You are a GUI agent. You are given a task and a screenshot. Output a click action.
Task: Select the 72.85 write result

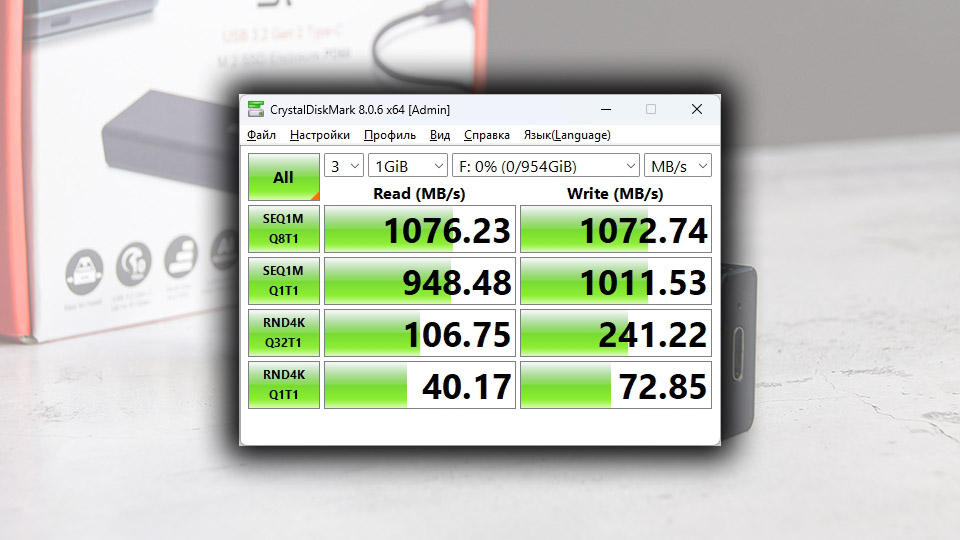pos(616,385)
